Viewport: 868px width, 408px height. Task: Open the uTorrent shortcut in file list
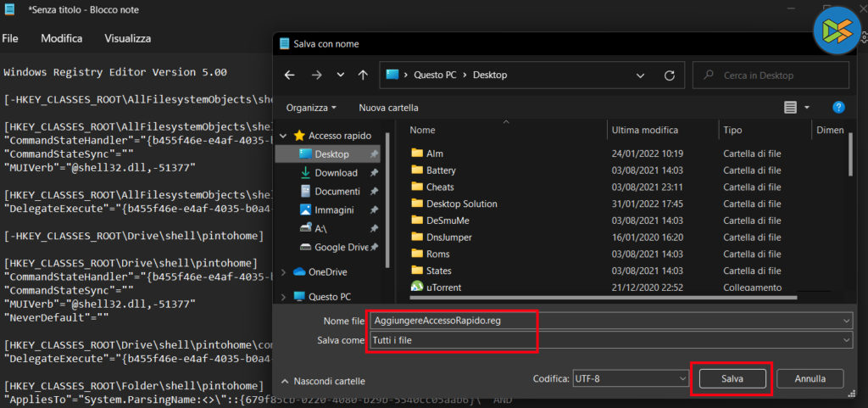tap(444, 288)
